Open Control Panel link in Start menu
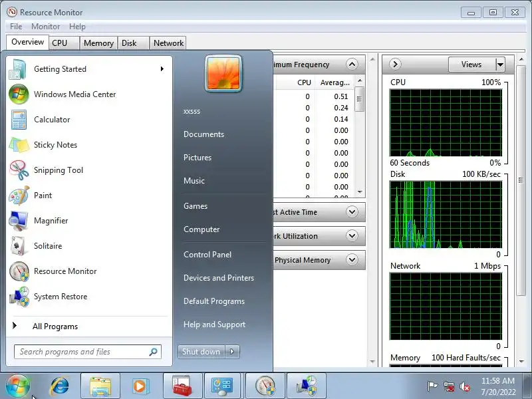This screenshot has width=532, height=399. click(x=207, y=255)
